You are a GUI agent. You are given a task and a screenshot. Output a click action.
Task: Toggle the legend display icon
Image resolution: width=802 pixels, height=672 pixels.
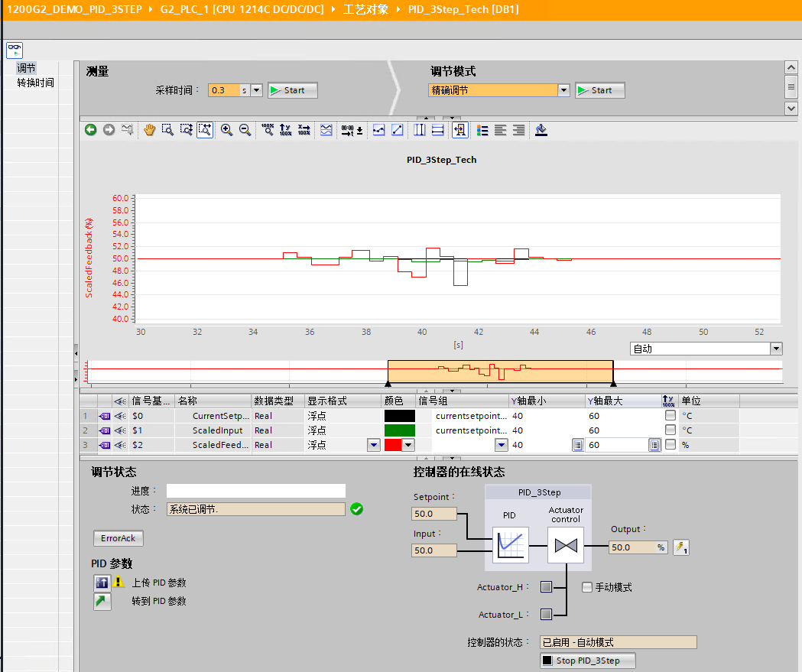coord(482,130)
